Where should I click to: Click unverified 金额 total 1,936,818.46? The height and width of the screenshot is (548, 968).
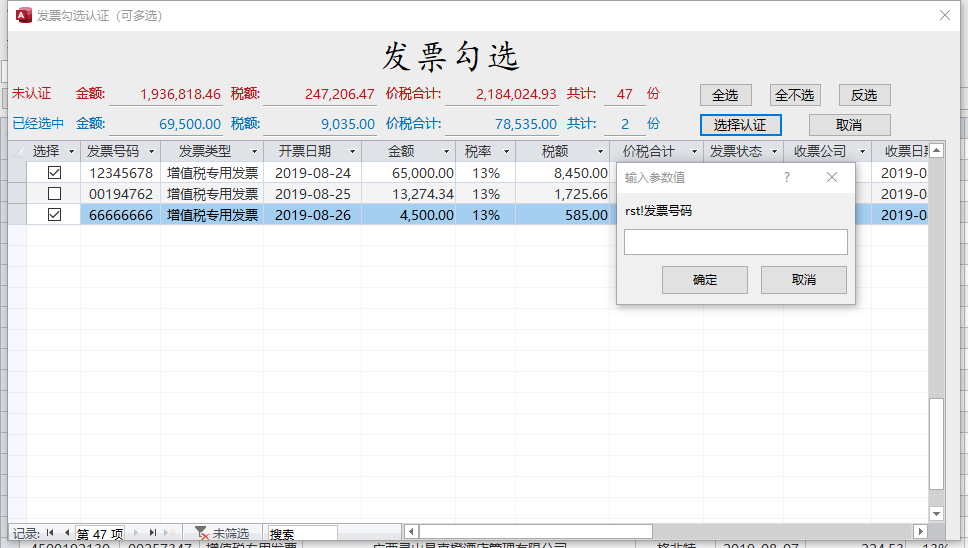165,94
